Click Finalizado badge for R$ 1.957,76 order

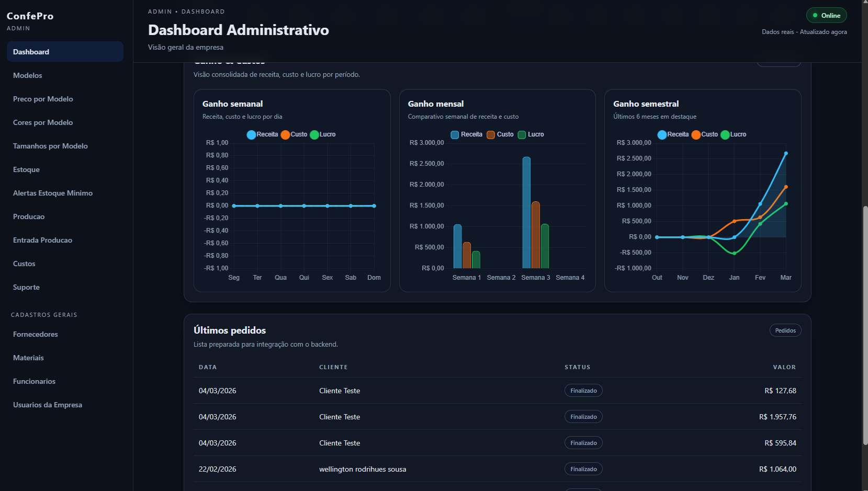(x=583, y=417)
